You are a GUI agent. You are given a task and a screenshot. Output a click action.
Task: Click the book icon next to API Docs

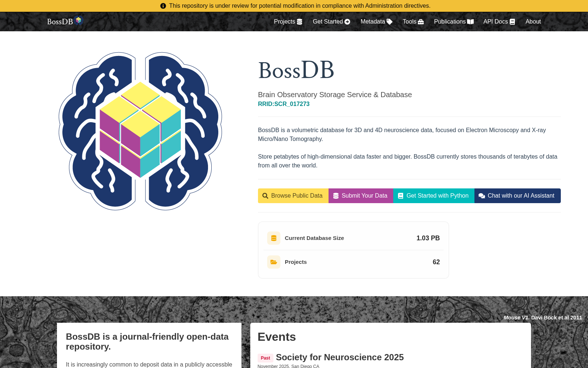pos(512,22)
